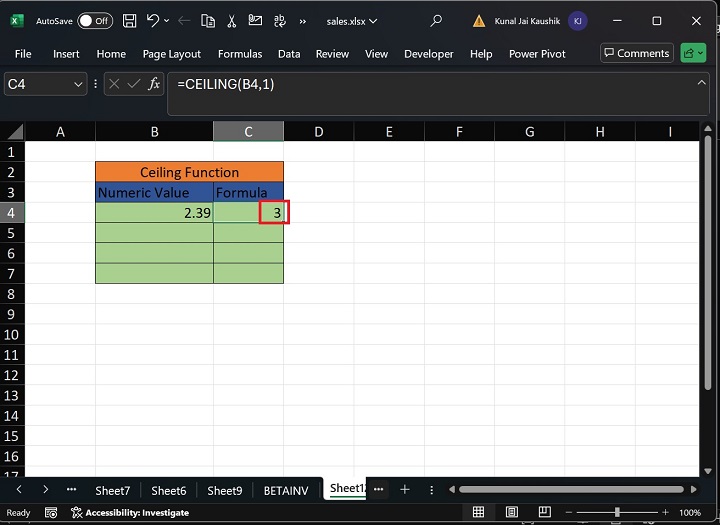
Task: Click the Excel app logo icon
Action: [17, 21]
